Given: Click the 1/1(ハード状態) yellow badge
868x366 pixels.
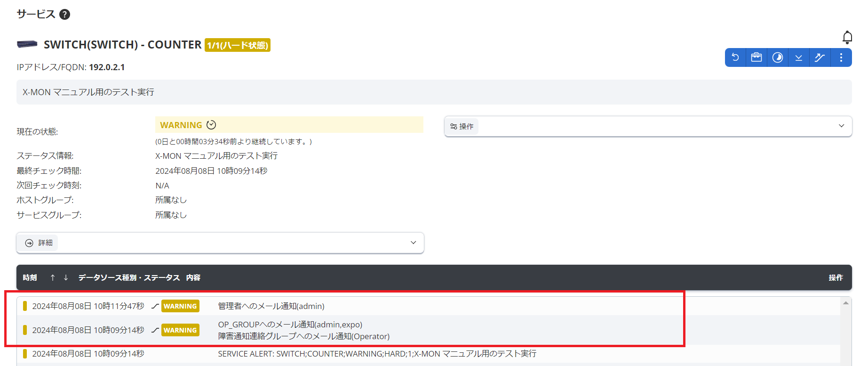Looking at the screenshot, I should coord(238,45).
